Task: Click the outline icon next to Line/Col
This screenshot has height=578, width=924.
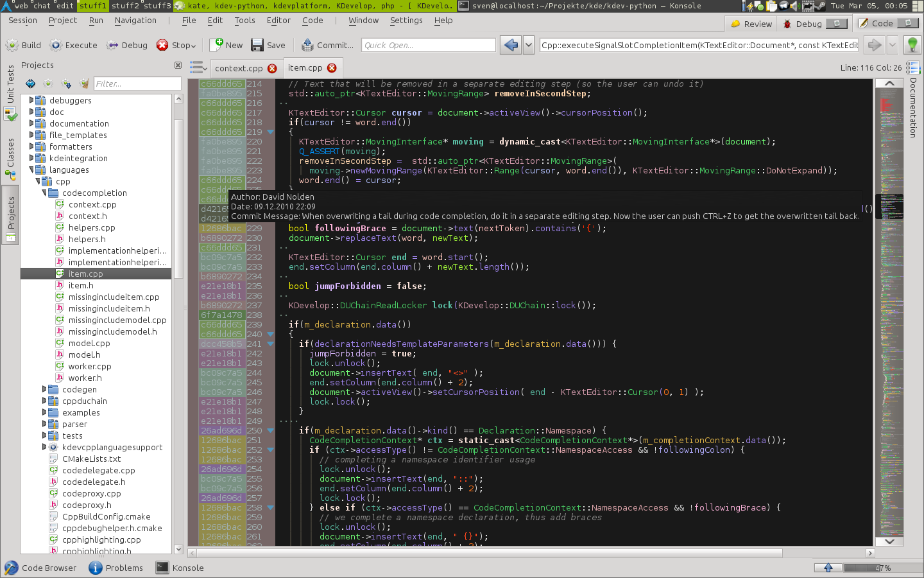Action: coord(913,67)
